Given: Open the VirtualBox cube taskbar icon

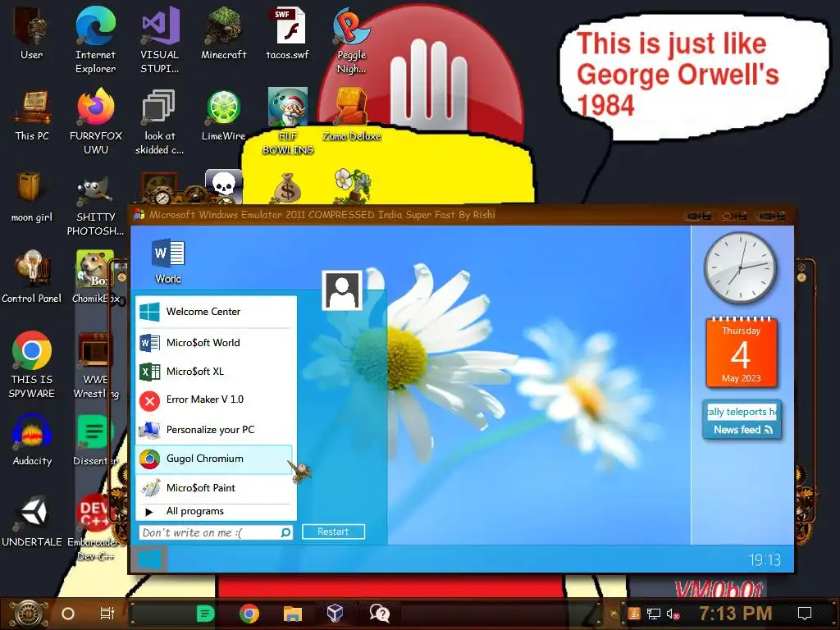Looking at the screenshot, I should coord(336,614).
